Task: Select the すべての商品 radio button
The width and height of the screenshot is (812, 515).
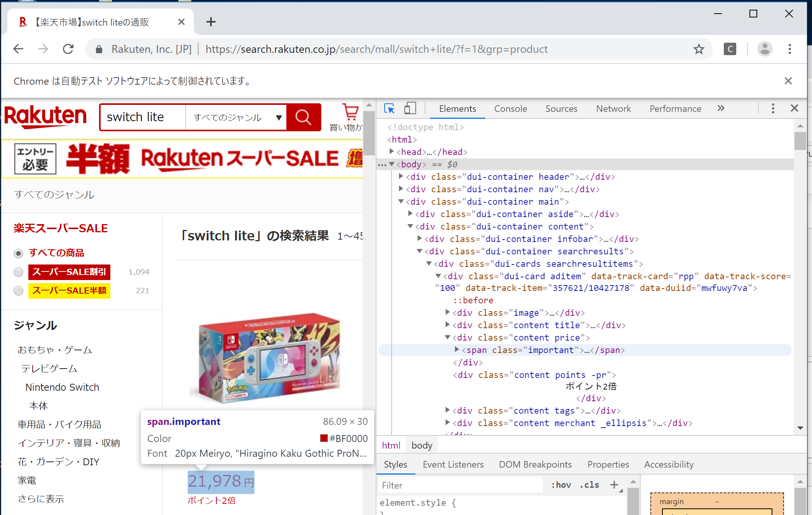Action: 18,253
